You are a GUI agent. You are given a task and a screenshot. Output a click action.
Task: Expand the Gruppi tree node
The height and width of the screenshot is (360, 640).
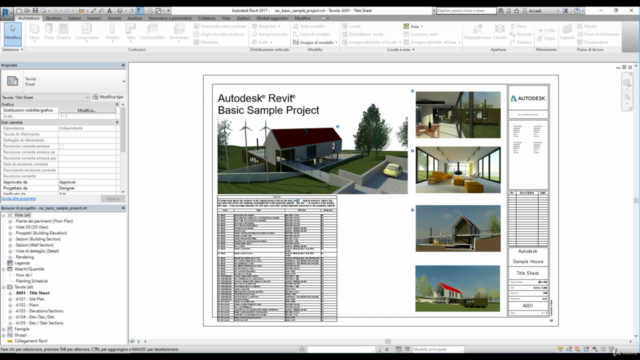click(x=4, y=335)
